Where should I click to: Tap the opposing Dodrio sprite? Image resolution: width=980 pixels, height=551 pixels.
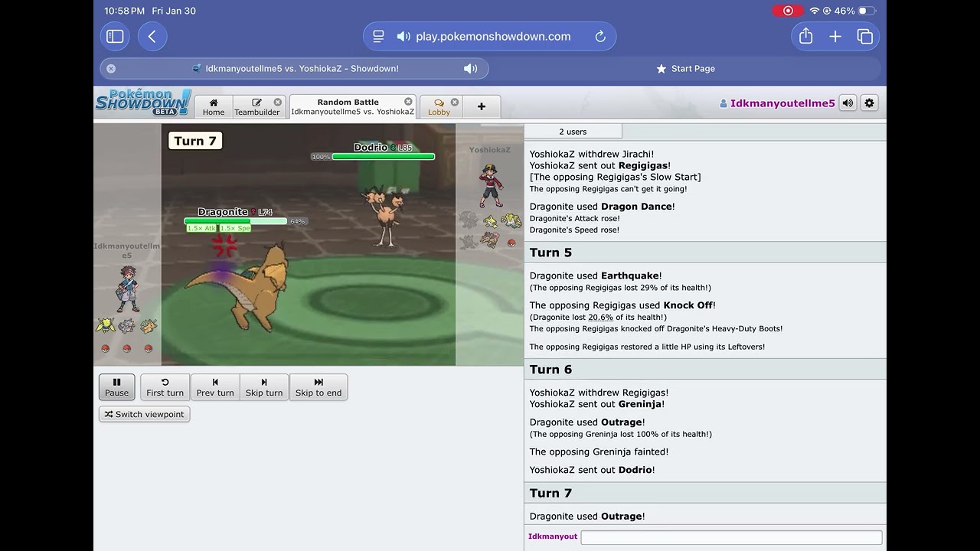pyautogui.click(x=384, y=217)
